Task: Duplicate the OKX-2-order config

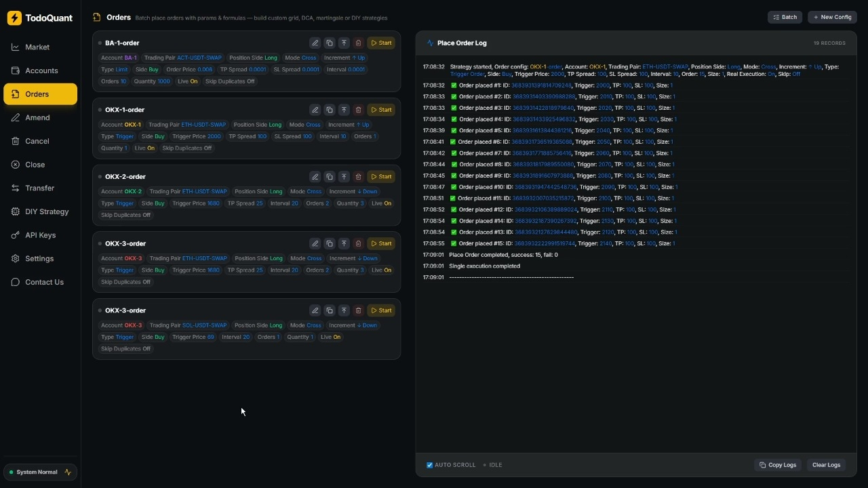Action: click(x=330, y=177)
